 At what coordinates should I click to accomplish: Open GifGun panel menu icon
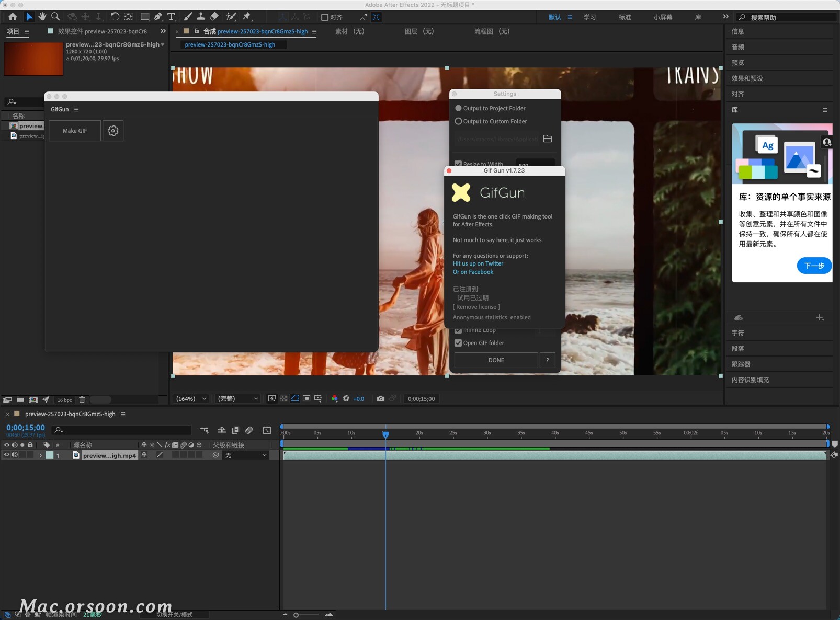[x=76, y=110]
